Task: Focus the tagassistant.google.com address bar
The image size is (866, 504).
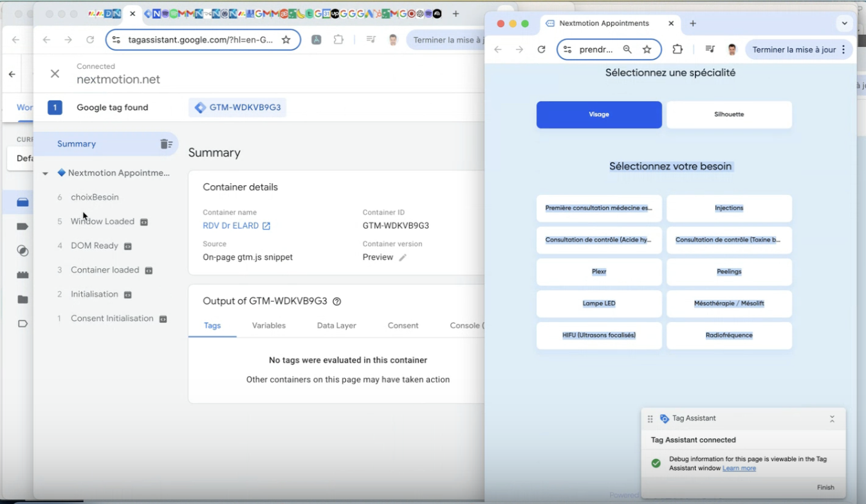Action: click(199, 40)
